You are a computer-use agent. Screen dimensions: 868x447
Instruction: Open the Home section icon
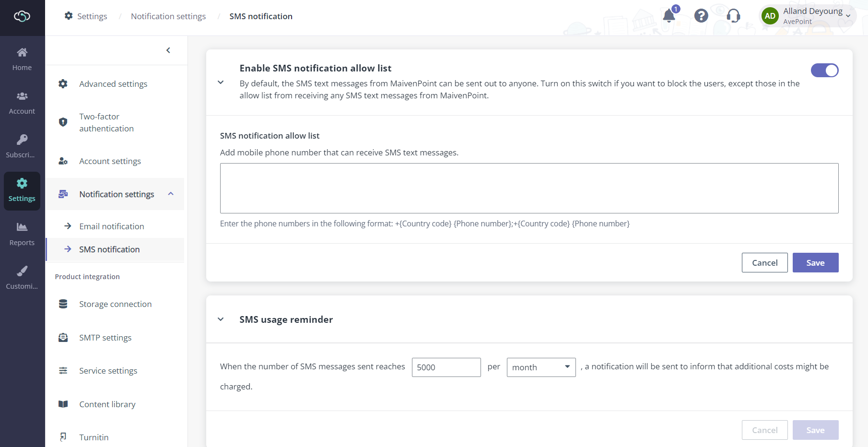pos(22,52)
